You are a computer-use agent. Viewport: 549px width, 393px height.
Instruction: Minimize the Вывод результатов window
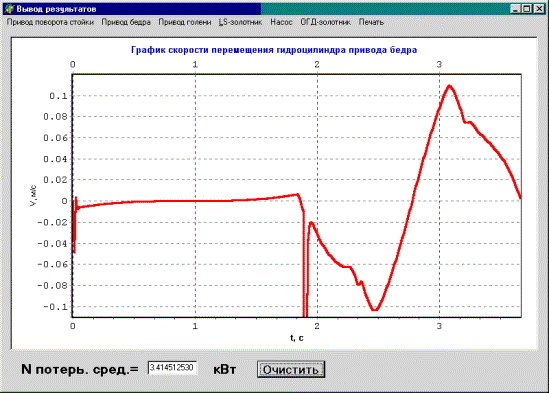515,9
